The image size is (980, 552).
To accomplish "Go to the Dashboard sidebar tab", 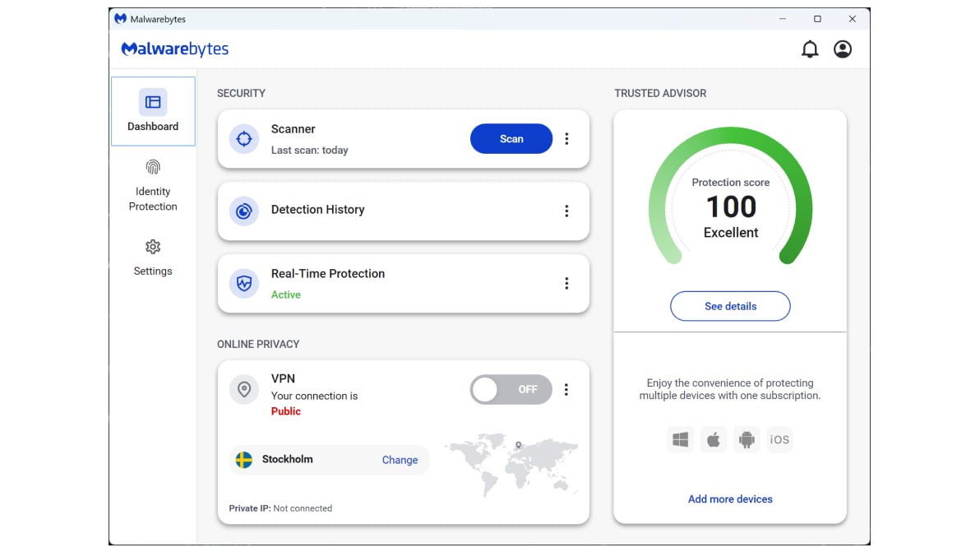I will [153, 111].
